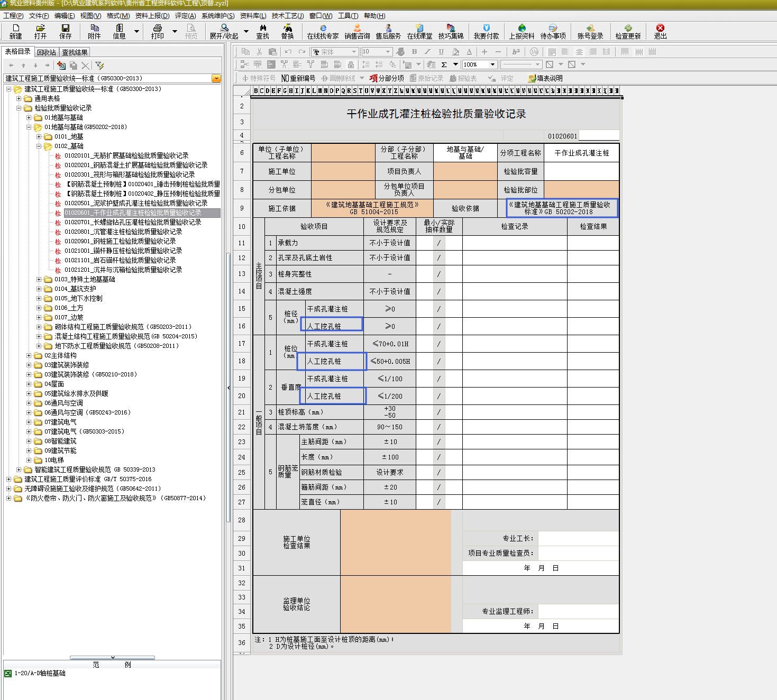Toggle Underline formatting button
This screenshot has width=777, height=700.
pos(441,52)
